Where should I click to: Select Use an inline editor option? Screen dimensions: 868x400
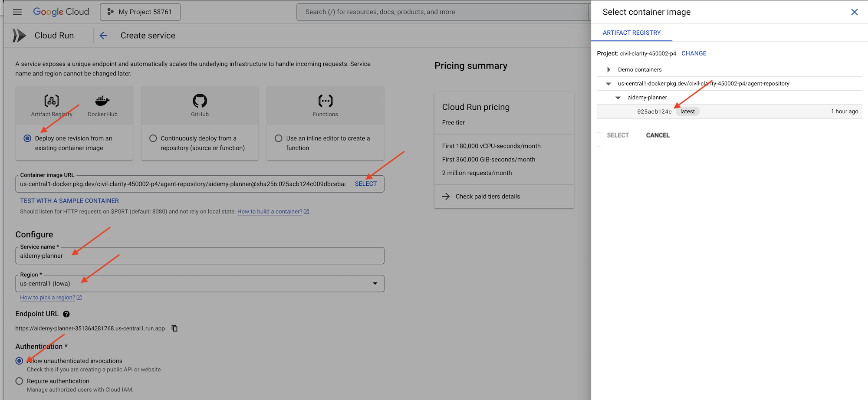279,138
